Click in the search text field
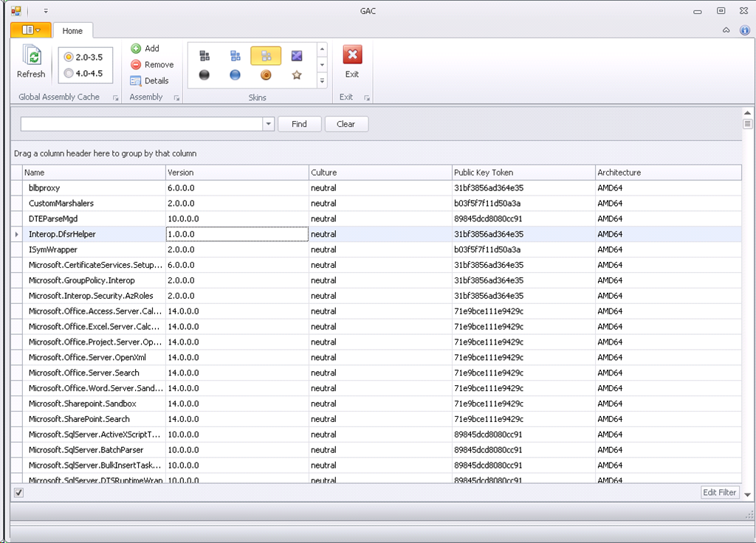This screenshot has width=756, height=543. (142, 124)
